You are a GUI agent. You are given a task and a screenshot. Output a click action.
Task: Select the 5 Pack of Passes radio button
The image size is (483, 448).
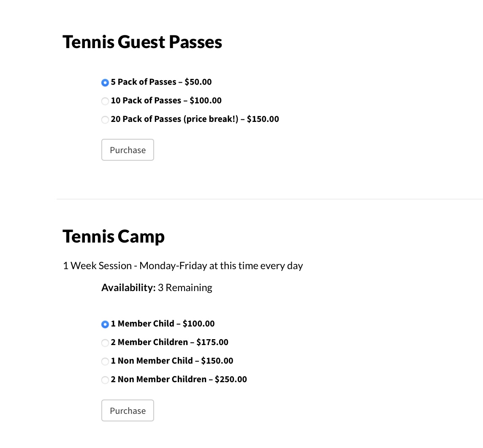click(x=105, y=83)
